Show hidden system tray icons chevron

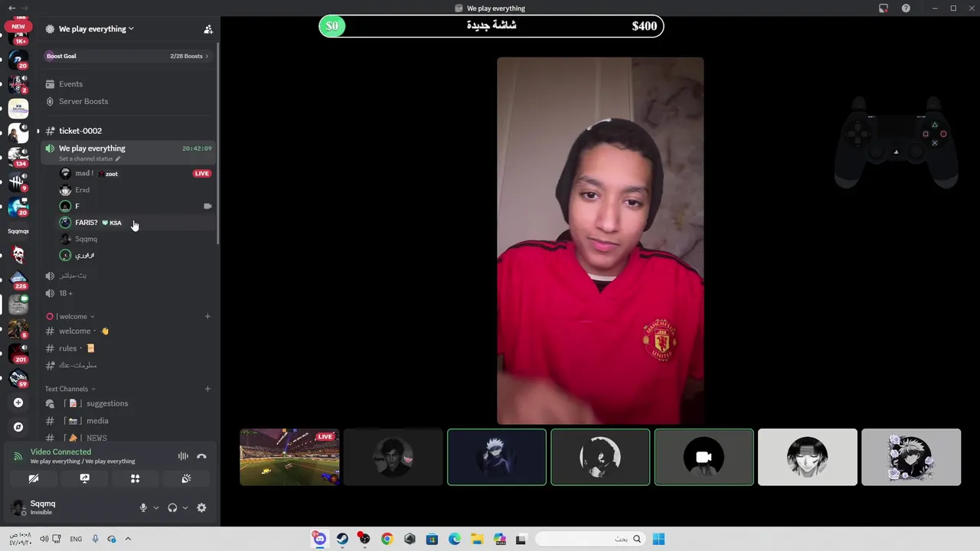pyautogui.click(x=128, y=539)
